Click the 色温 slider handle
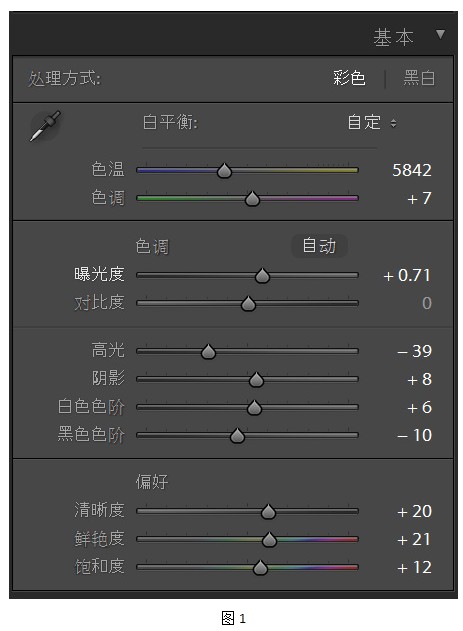The image size is (463, 631). (224, 171)
